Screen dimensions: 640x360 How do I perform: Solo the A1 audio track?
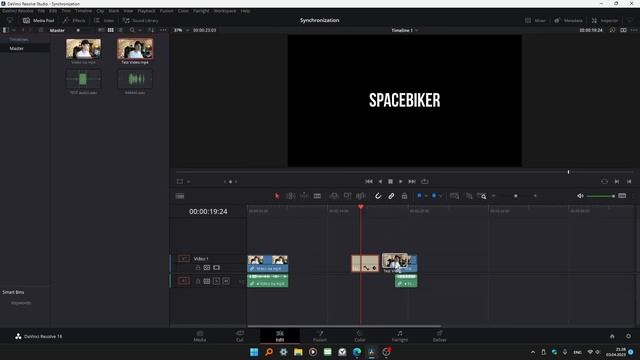point(216,281)
